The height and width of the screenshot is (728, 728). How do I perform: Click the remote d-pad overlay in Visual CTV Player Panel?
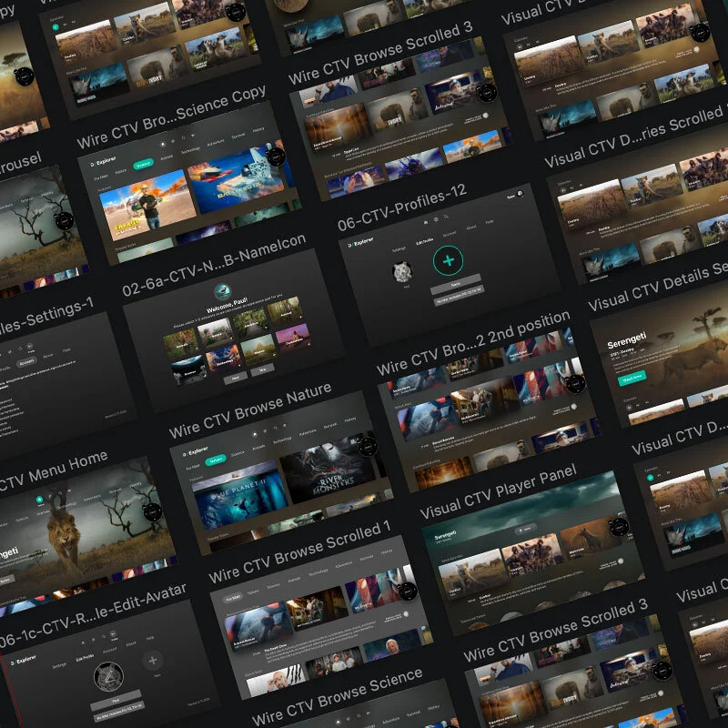point(619,527)
